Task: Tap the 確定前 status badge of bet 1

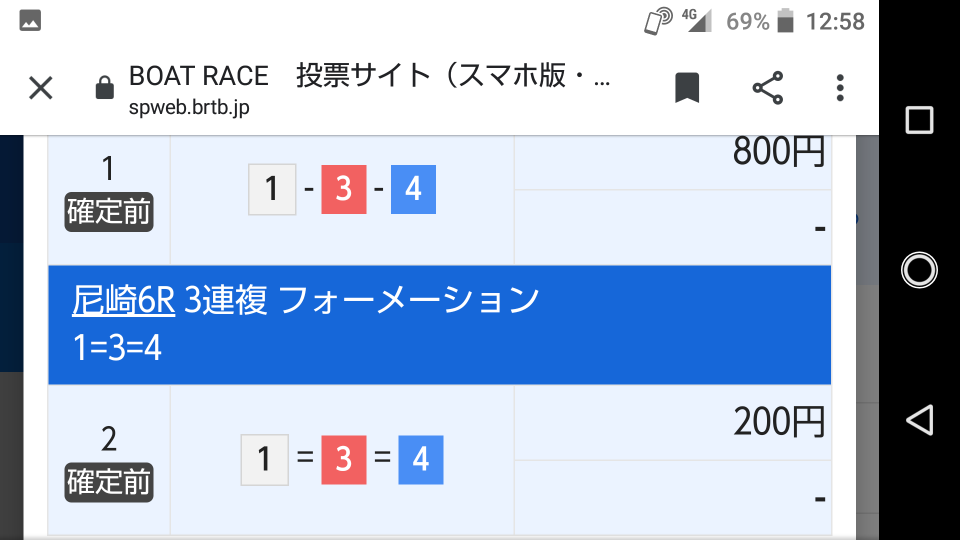Action: (x=109, y=212)
